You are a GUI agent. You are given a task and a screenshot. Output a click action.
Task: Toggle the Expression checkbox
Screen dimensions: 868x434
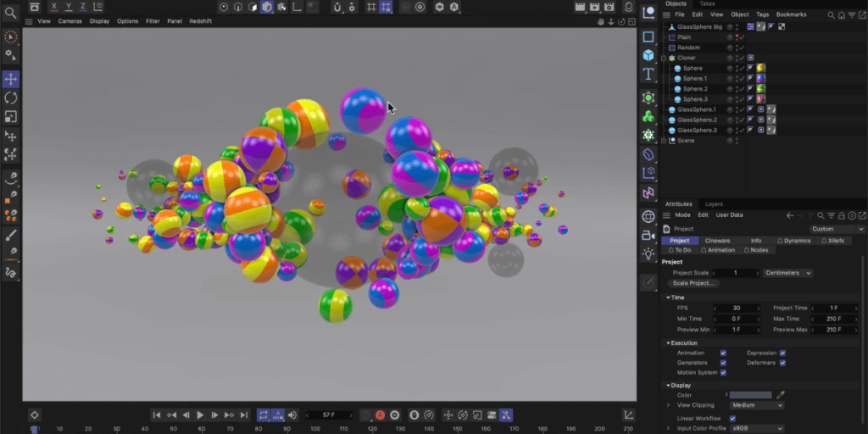click(782, 353)
